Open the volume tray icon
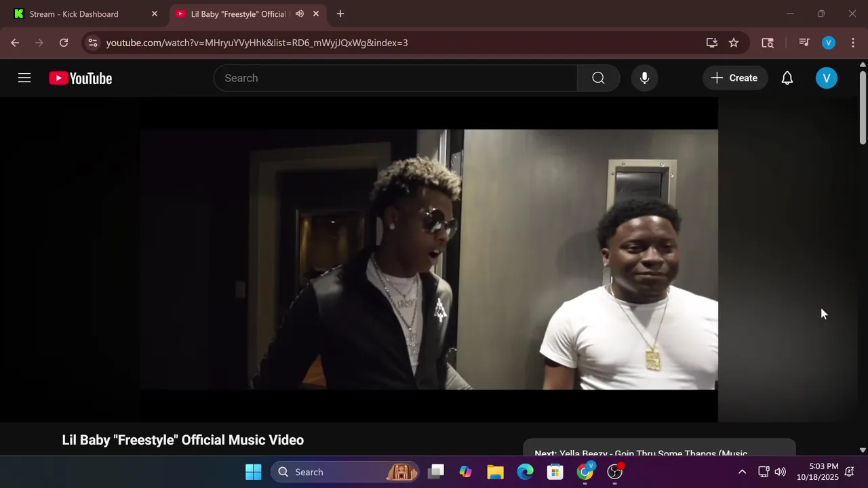This screenshot has height=488, width=868. [x=781, y=472]
